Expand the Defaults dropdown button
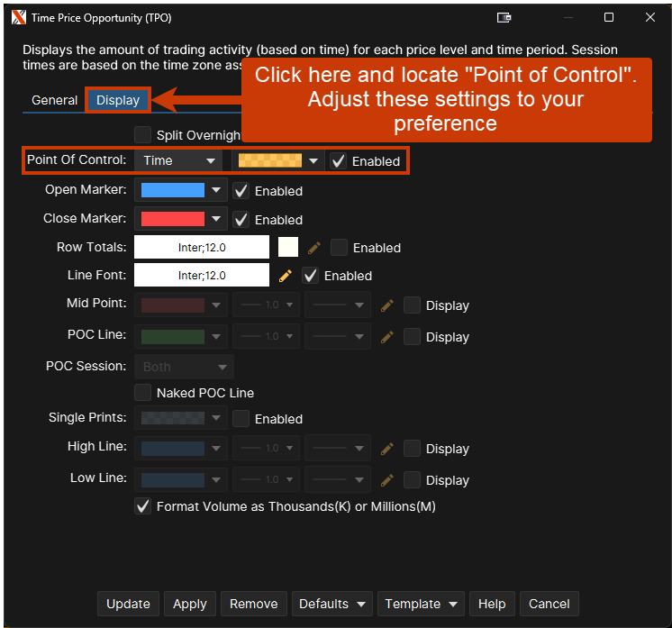Image resolution: width=672 pixels, height=628 pixels. 332,604
